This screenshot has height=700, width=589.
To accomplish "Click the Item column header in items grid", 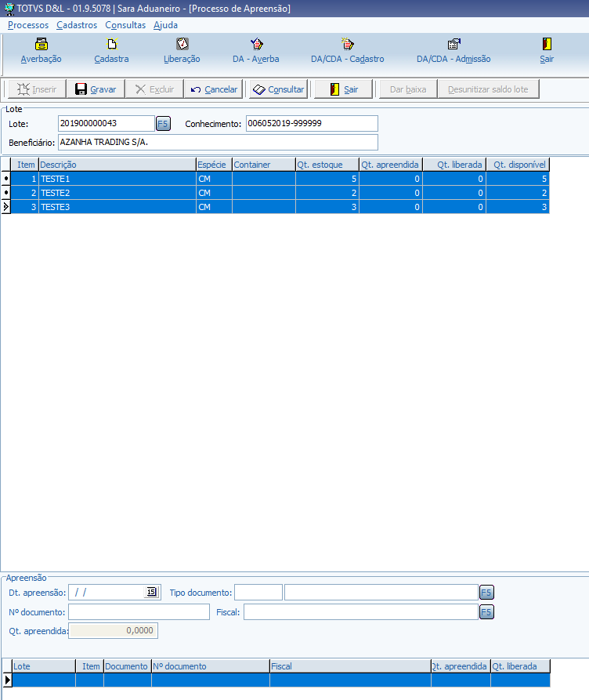I will [25, 165].
